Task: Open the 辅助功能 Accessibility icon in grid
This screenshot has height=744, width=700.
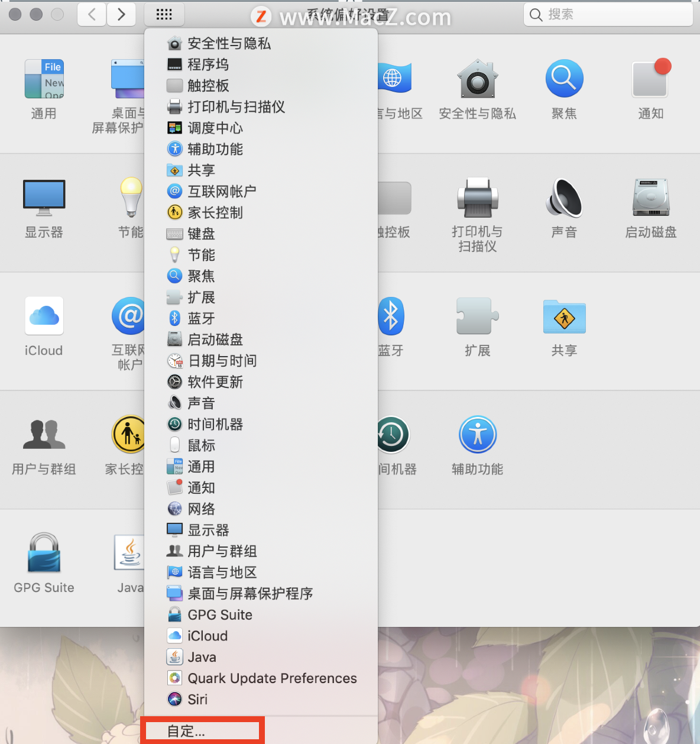Action: (477, 434)
